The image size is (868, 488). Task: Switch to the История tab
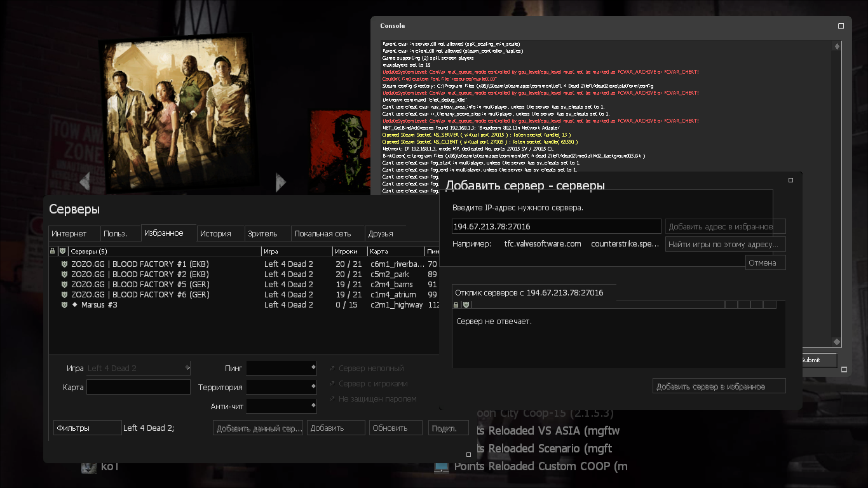pyautogui.click(x=216, y=234)
